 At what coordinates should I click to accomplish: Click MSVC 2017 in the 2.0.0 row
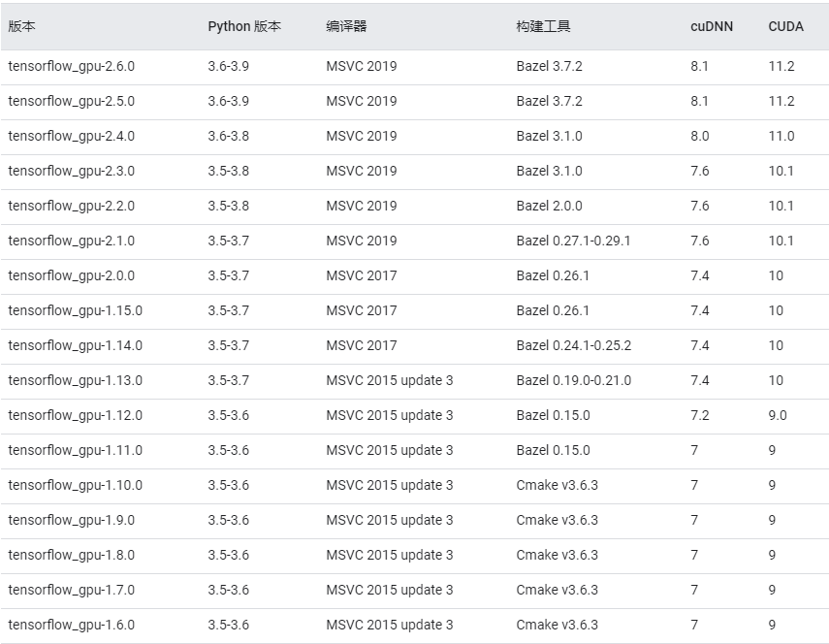pyautogui.click(x=362, y=275)
